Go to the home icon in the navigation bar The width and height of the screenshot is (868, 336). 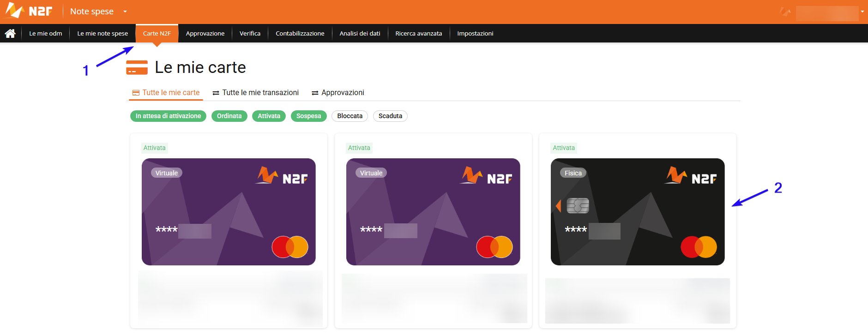(x=10, y=33)
